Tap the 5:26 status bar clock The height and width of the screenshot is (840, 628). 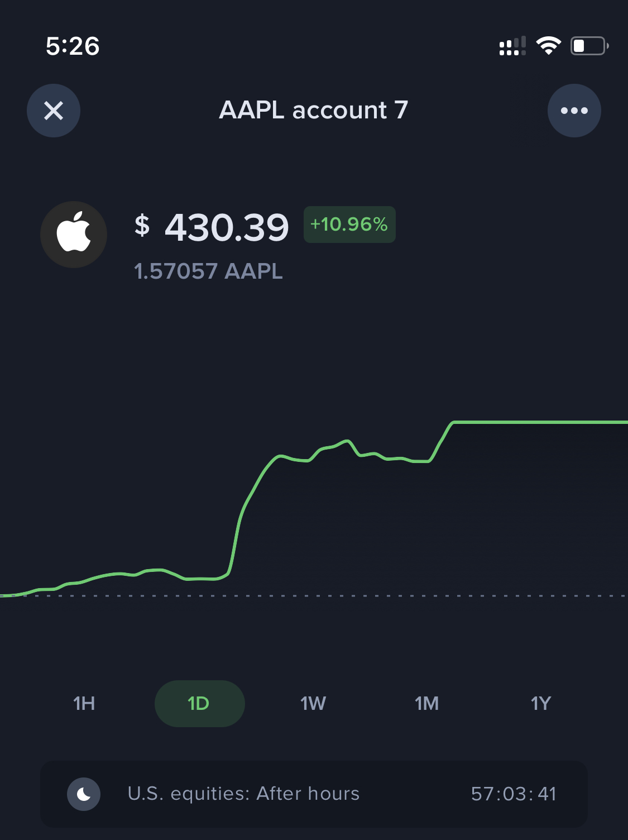(73, 46)
